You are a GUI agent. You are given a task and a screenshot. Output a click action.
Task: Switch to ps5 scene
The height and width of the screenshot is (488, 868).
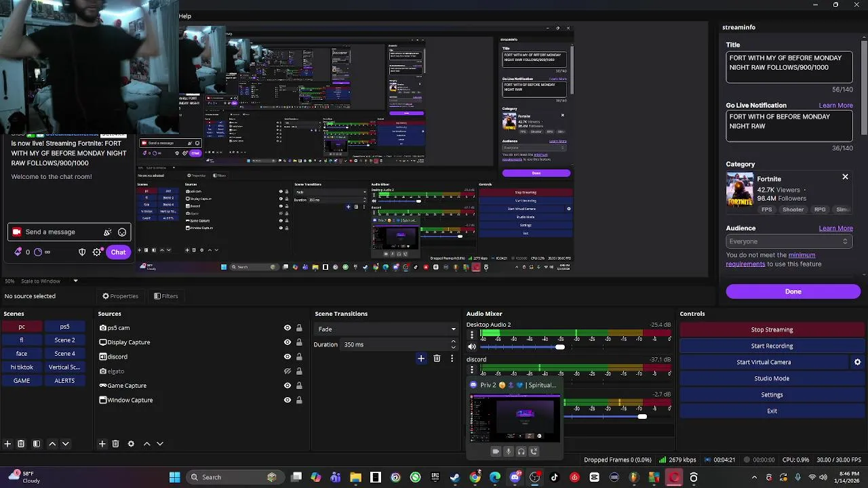64,327
